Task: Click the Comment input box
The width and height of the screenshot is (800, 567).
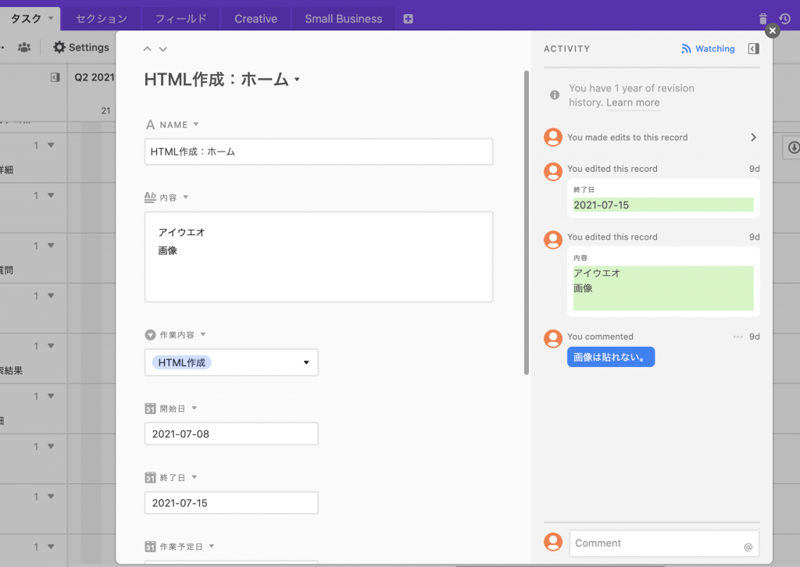Action: coord(655,543)
